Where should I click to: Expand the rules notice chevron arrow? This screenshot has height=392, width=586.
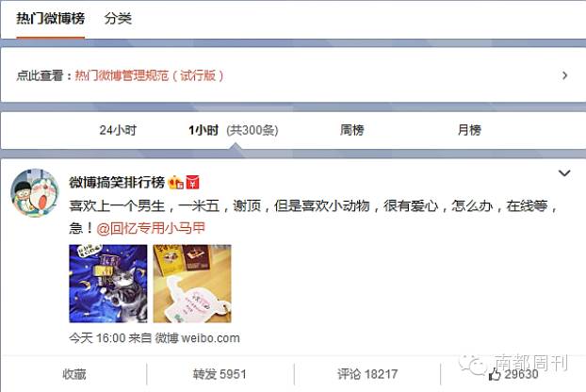pyautogui.click(x=564, y=75)
